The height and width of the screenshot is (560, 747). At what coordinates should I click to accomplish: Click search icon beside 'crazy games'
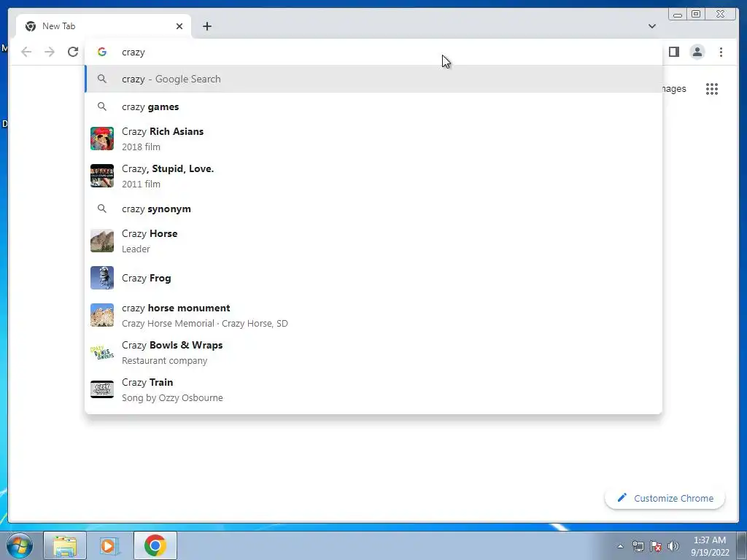[x=102, y=106]
